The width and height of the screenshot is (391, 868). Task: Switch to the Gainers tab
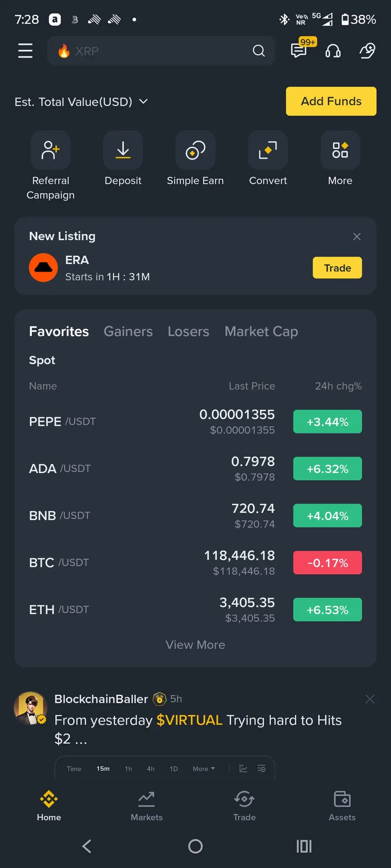(128, 331)
